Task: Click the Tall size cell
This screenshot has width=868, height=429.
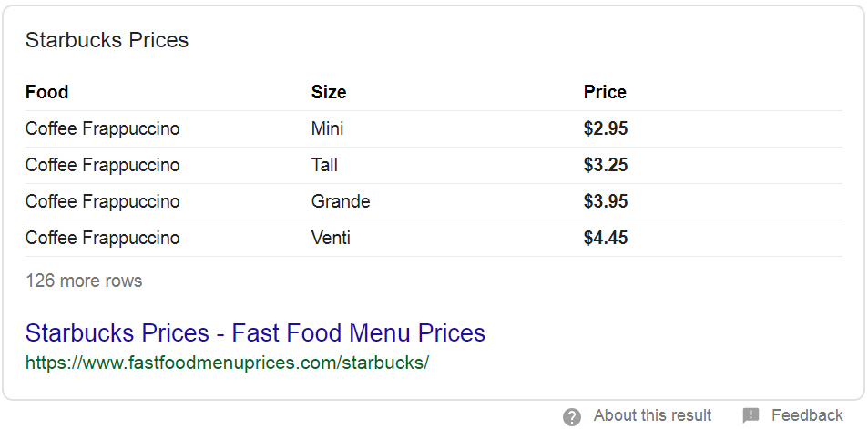Action: [324, 165]
